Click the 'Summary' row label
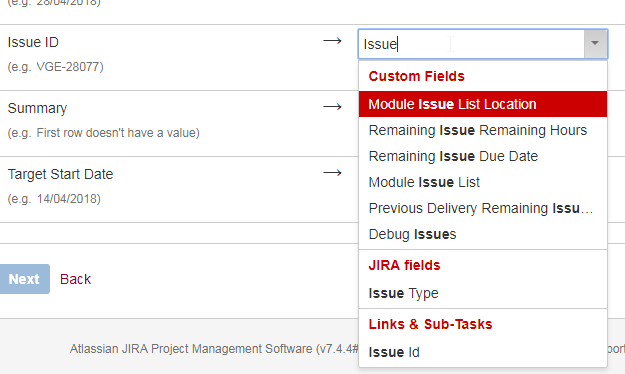This screenshot has height=374, width=625. click(37, 108)
